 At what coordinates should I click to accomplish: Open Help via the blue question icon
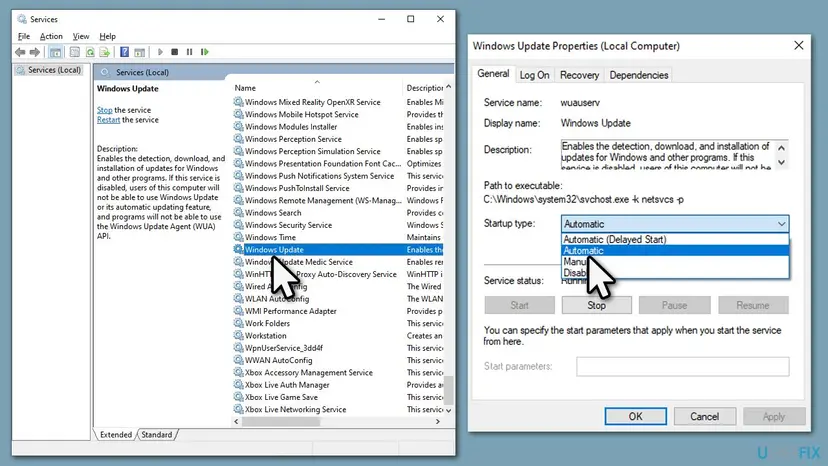tap(125, 52)
